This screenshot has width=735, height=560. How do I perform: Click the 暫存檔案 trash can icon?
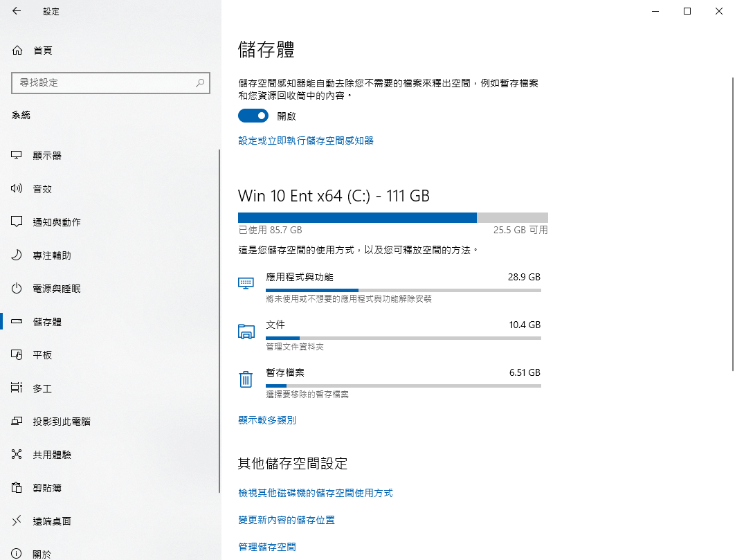click(246, 379)
